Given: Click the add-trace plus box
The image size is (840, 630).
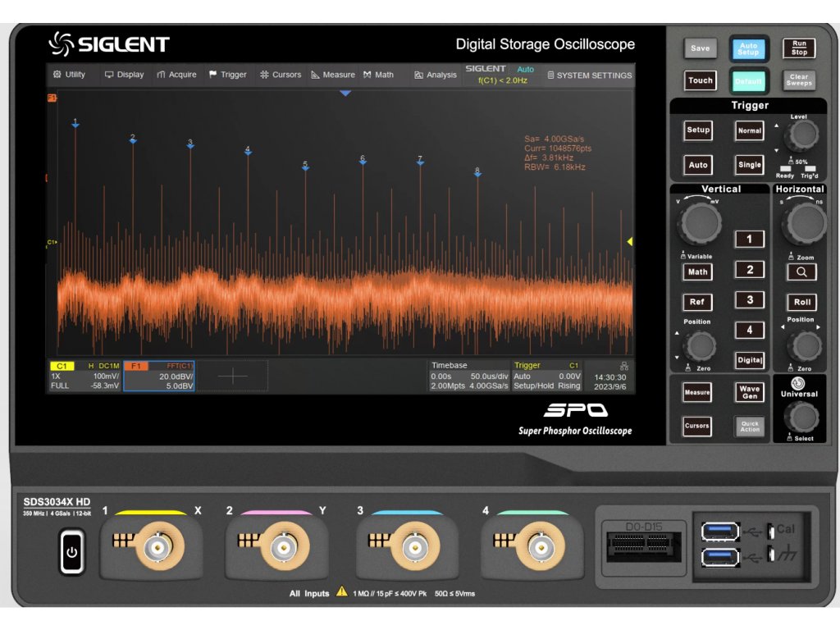Looking at the screenshot, I should (x=232, y=376).
